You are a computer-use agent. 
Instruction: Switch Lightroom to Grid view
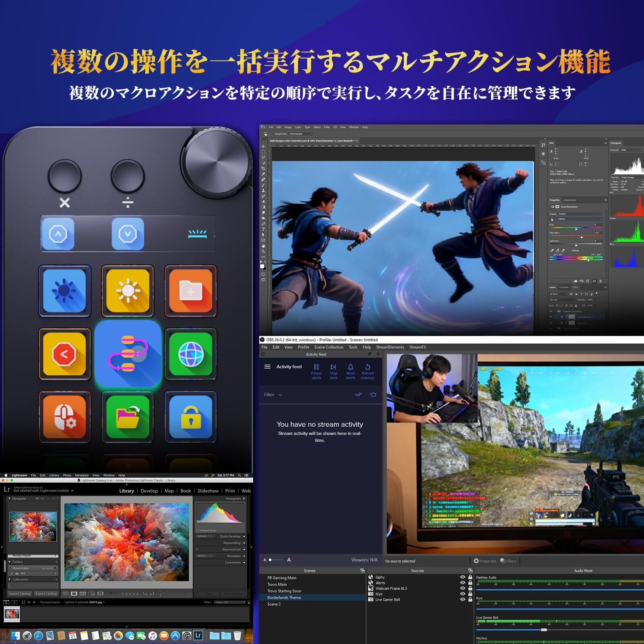coord(66,594)
